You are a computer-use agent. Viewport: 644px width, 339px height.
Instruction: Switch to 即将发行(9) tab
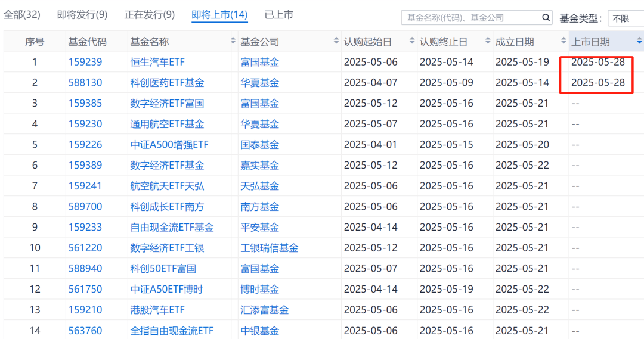pyautogui.click(x=82, y=15)
